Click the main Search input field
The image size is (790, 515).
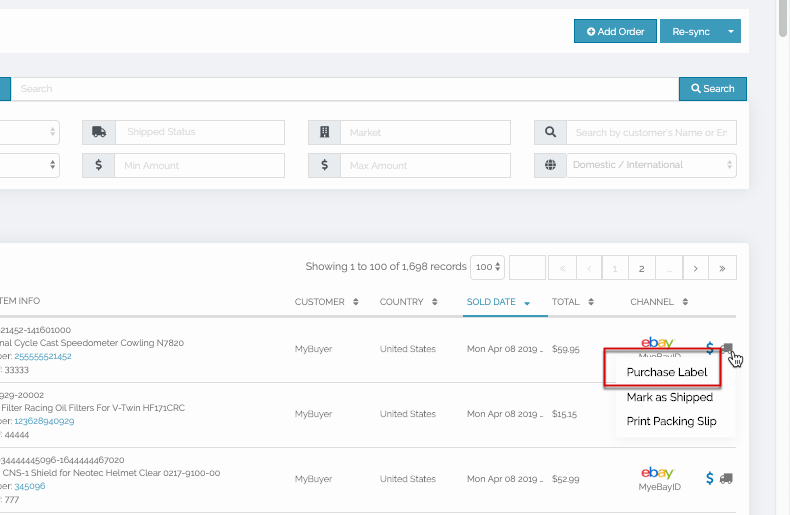(345, 89)
